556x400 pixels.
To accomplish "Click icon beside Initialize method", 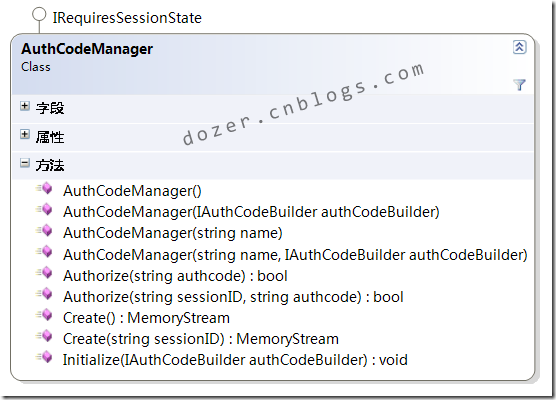I will (44, 357).
